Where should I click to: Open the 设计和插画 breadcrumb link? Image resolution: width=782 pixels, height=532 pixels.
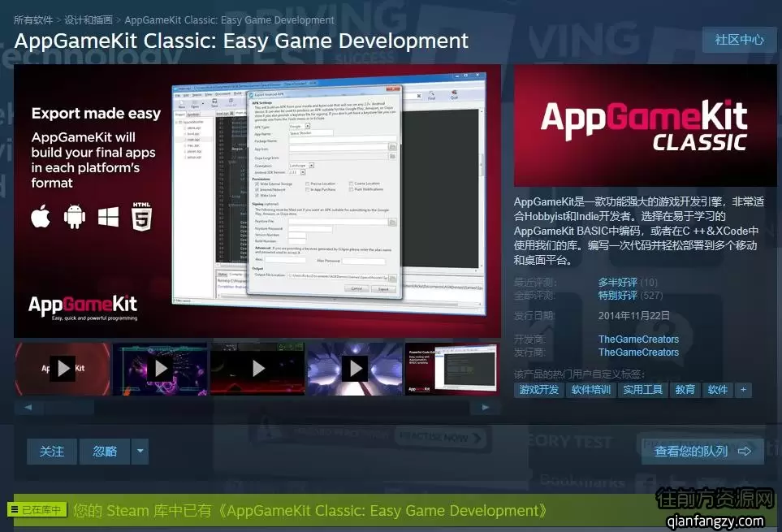[89, 20]
